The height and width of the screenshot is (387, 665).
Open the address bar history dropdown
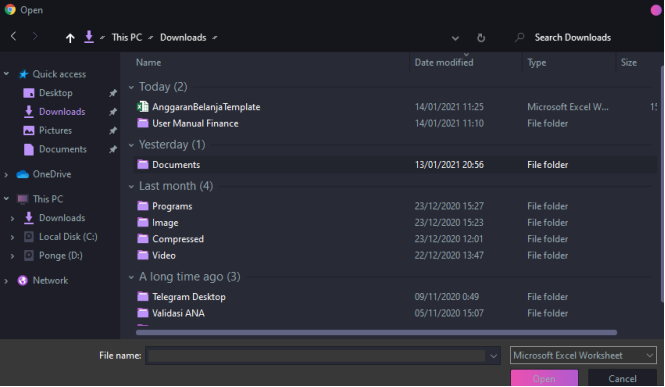tap(455, 38)
